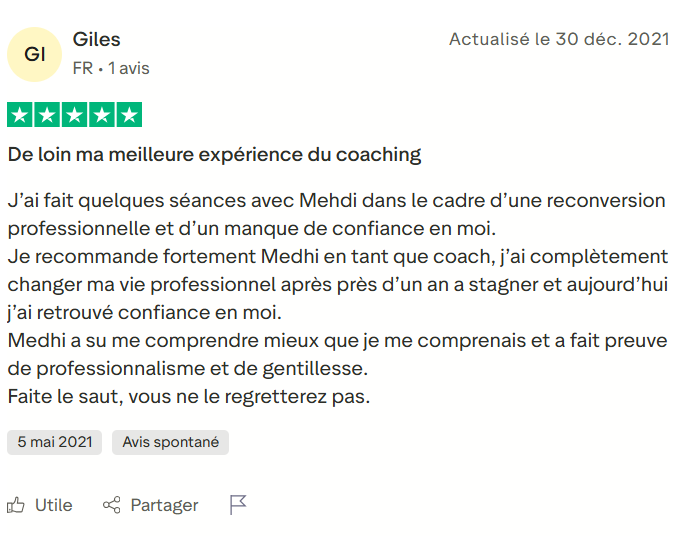The height and width of the screenshot is (536, 688).
Task: Open reviewer Giles's profile name
Action: tap(96, 40)
